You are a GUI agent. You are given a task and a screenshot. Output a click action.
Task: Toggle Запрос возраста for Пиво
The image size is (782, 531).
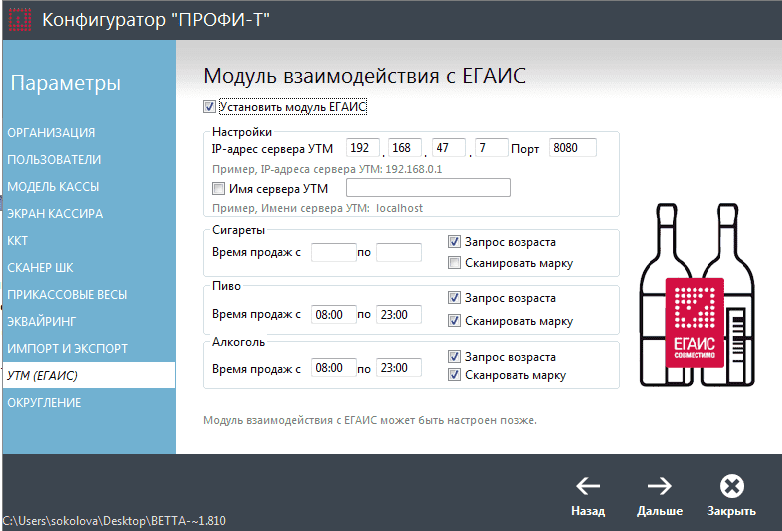(454, 298)
